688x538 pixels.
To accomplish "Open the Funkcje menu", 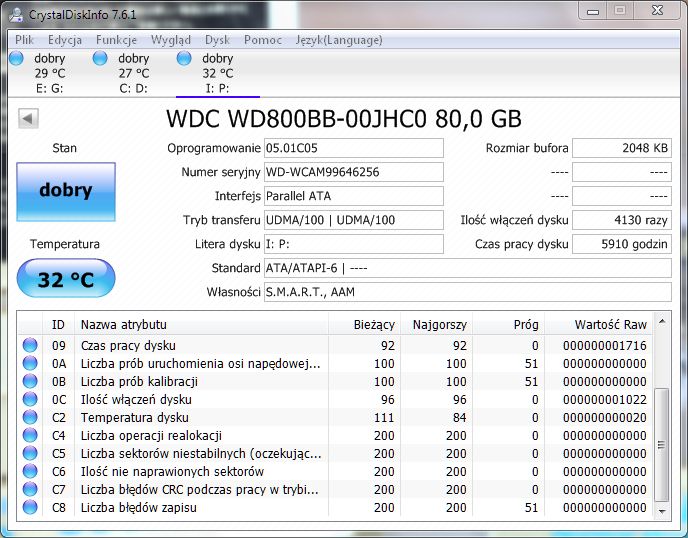I will point(116,40).
